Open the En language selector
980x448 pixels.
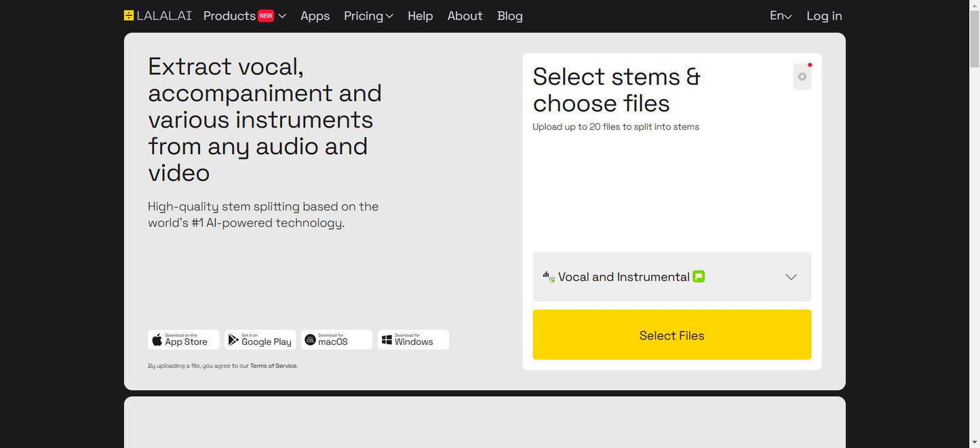click(x=781, y=16)
